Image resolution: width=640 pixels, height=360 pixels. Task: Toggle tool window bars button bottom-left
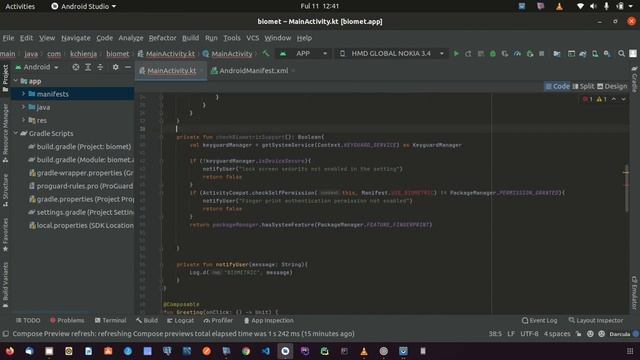5,334
